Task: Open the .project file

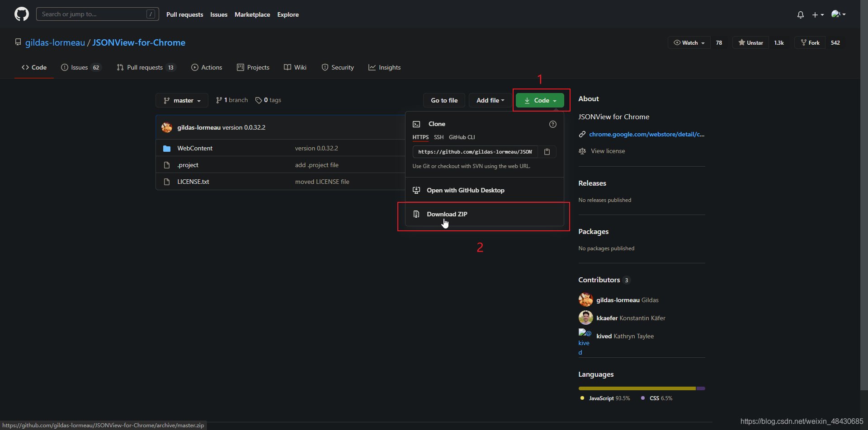Action: coord(188,165)
